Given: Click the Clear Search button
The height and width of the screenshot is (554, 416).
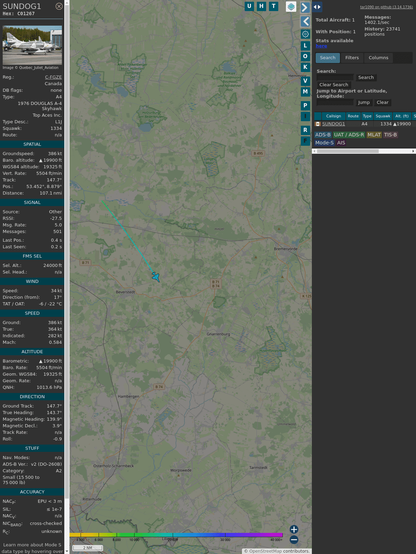Looking at the screenshot, I should click(x=334, y=84).
